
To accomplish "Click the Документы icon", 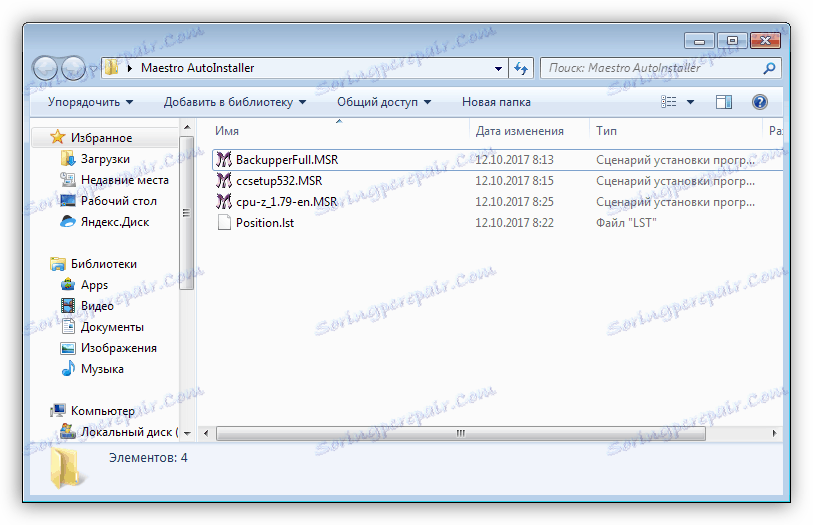I will 68,327.
